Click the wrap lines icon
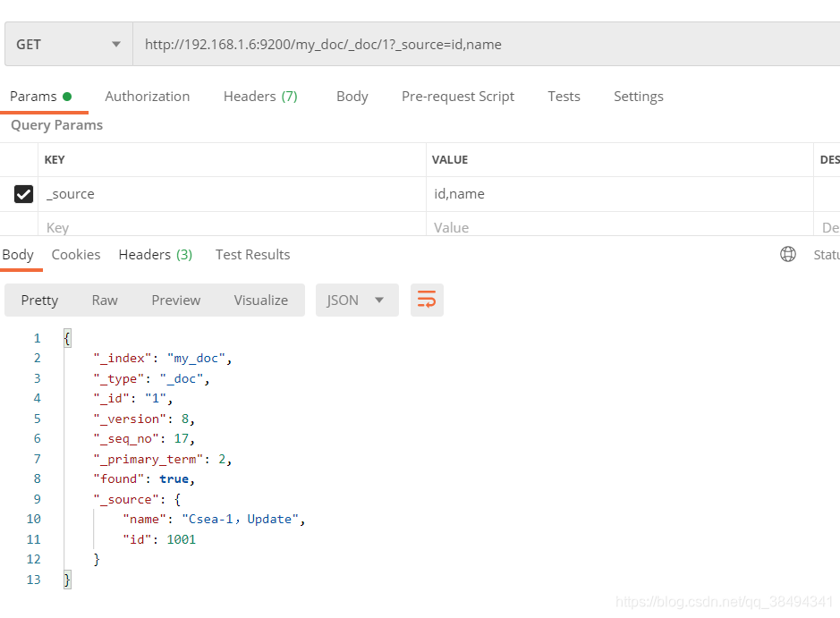 pos(427,301)
